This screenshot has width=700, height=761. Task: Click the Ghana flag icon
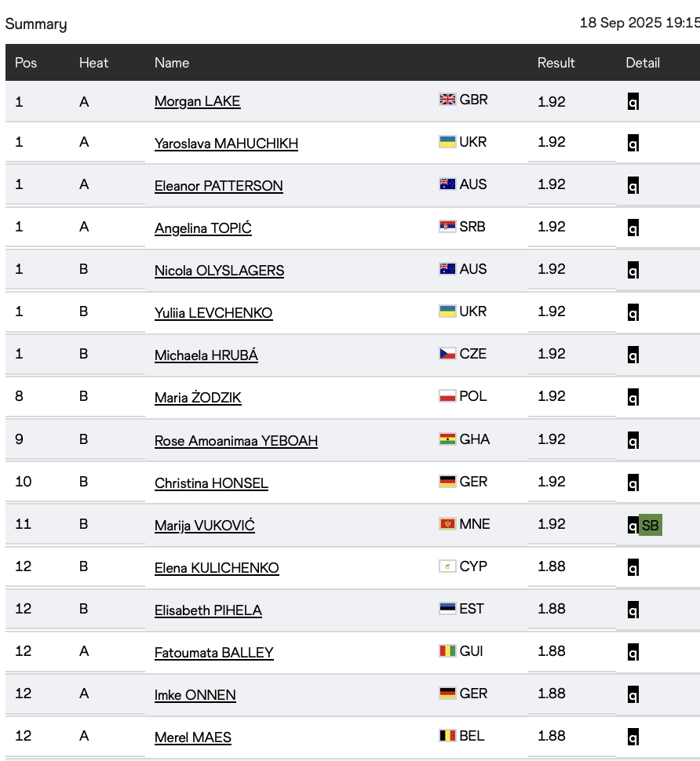447,439
